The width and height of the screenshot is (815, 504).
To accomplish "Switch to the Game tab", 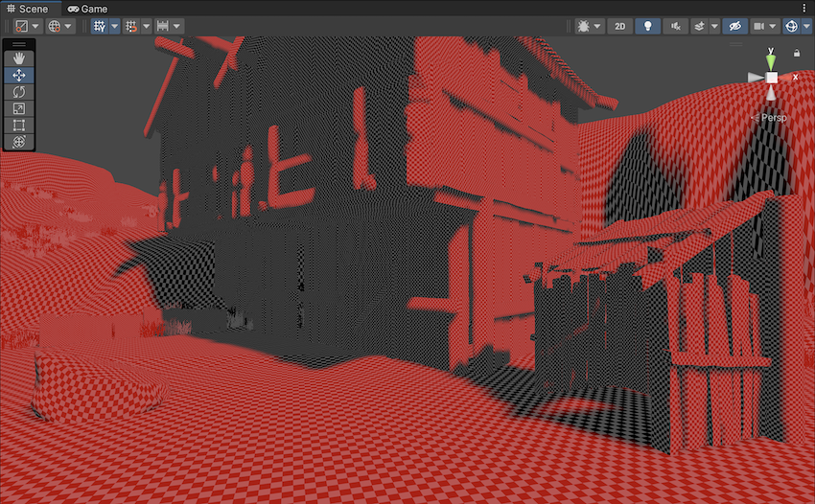I will pos(88,8).
